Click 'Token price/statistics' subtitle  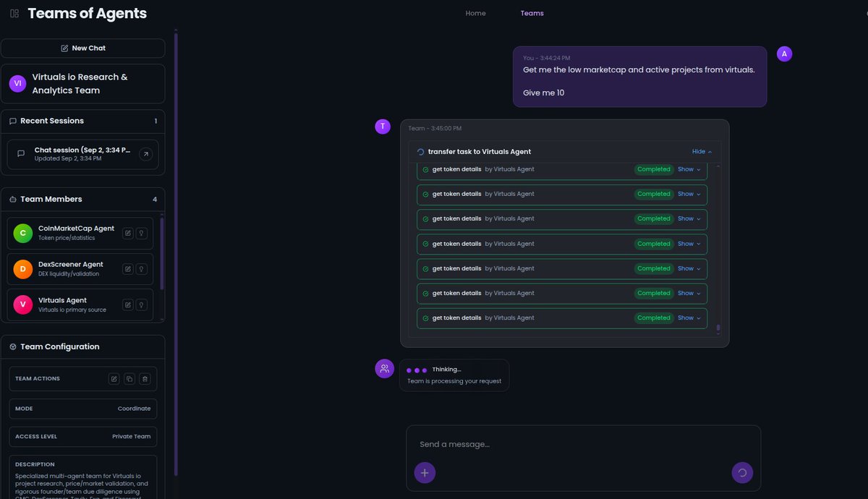(x=67, y=238)
